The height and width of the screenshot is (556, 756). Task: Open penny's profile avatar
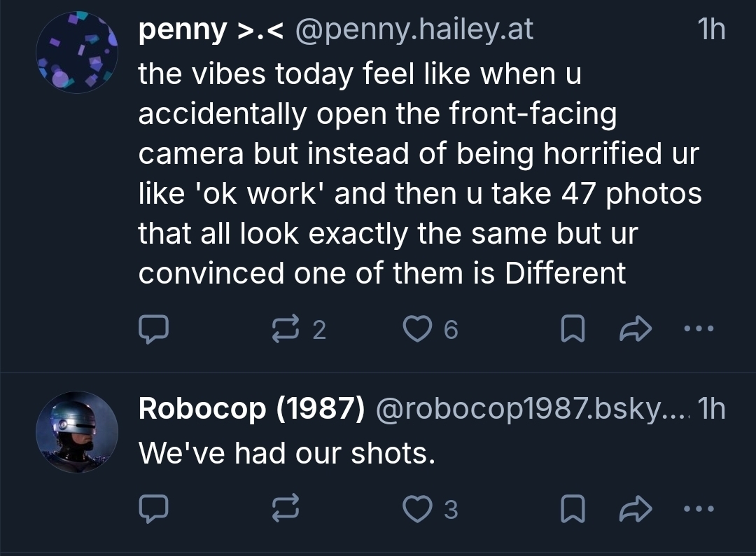(x=77, y=53)
